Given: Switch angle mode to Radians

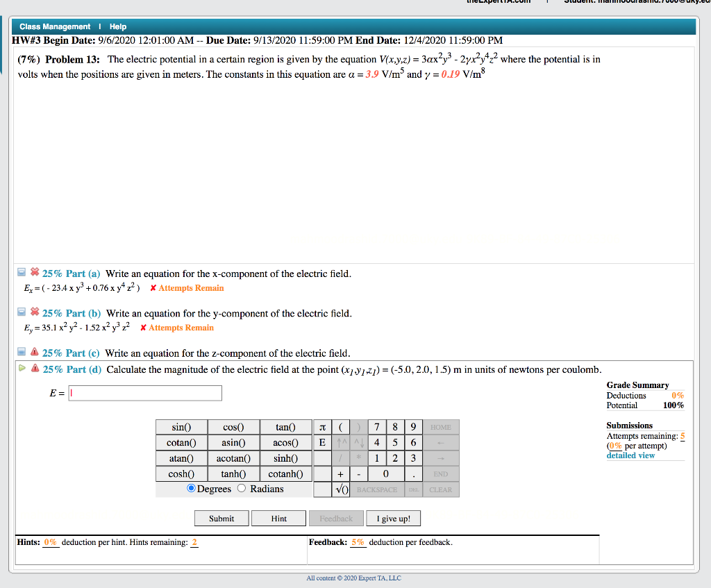Looking at the screenshot, I should [x=241, y=489].
